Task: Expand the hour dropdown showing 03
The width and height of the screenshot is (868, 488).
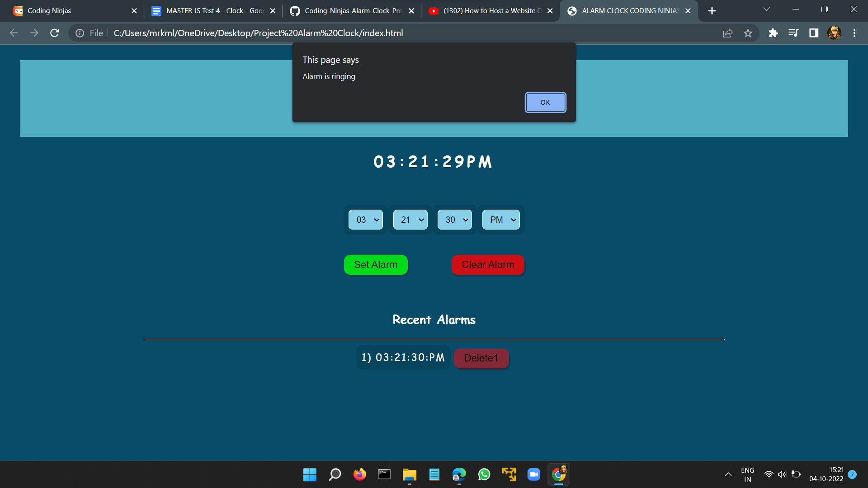Action: click(366, 220)
